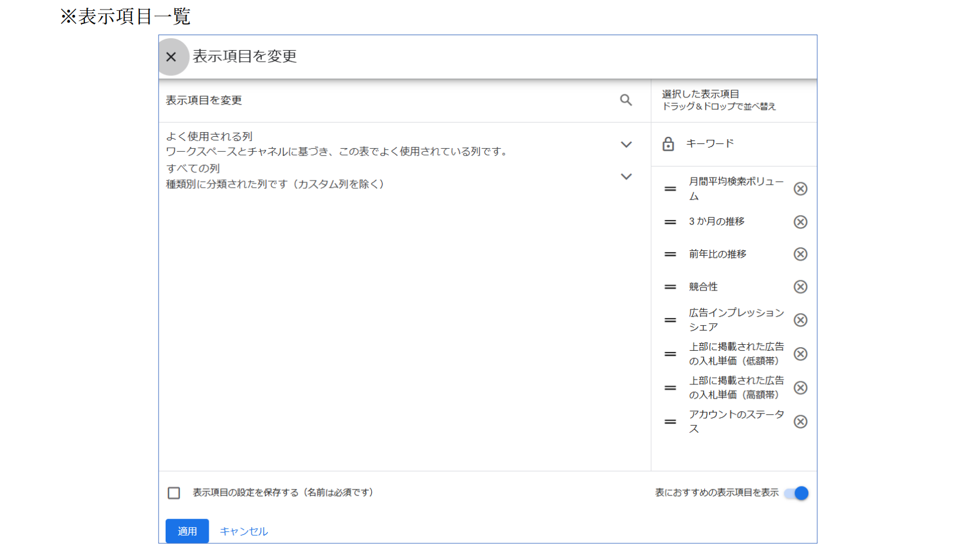Remove 月間平均検索ボリューム column

click(800, 189)
